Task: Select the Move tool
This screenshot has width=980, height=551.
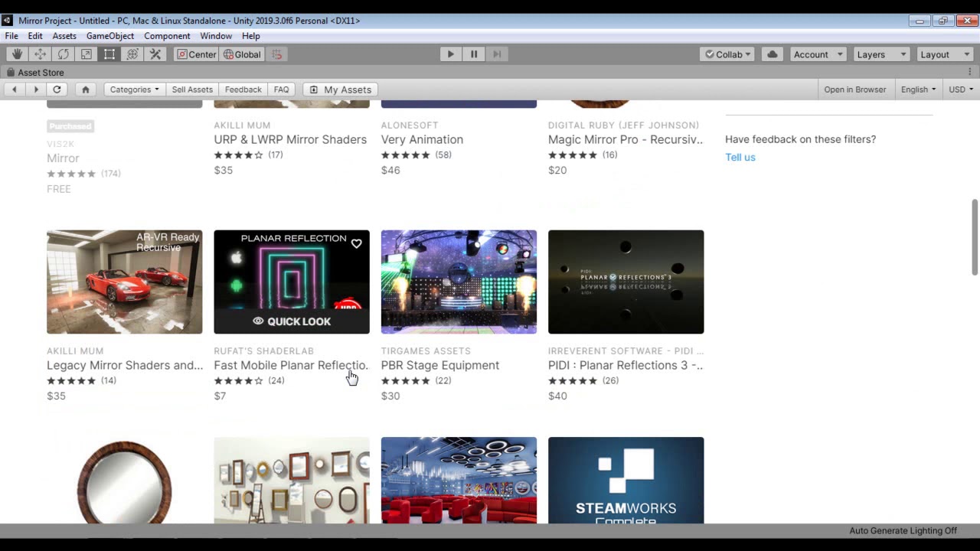Action: (40, 54)
